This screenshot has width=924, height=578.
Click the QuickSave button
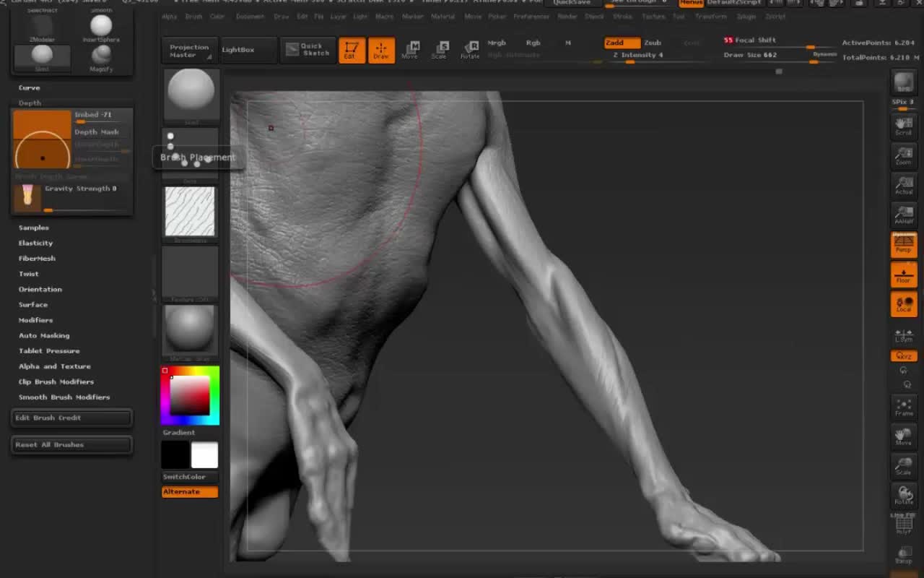[572, 2]
